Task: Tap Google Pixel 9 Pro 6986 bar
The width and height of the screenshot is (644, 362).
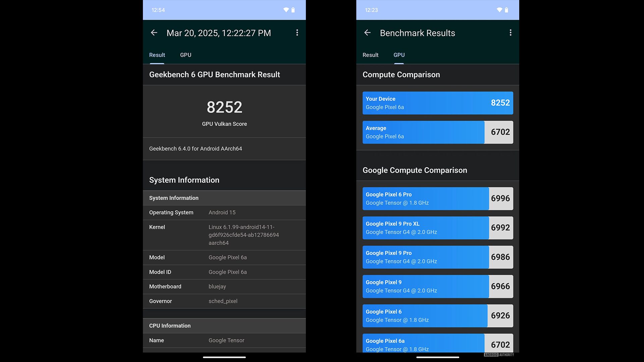Action: 438,257
